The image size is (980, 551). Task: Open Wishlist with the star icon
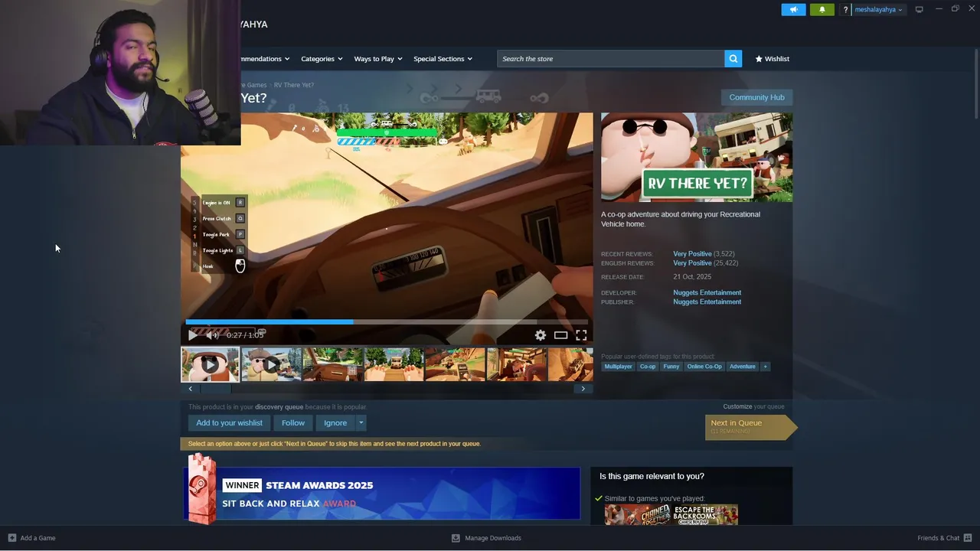click(x=772, y=59)
